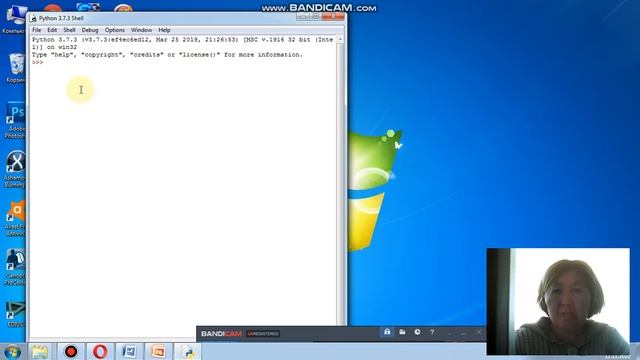
Task: Select the Canon desktop shortcut icon
Action: (15, 267)
